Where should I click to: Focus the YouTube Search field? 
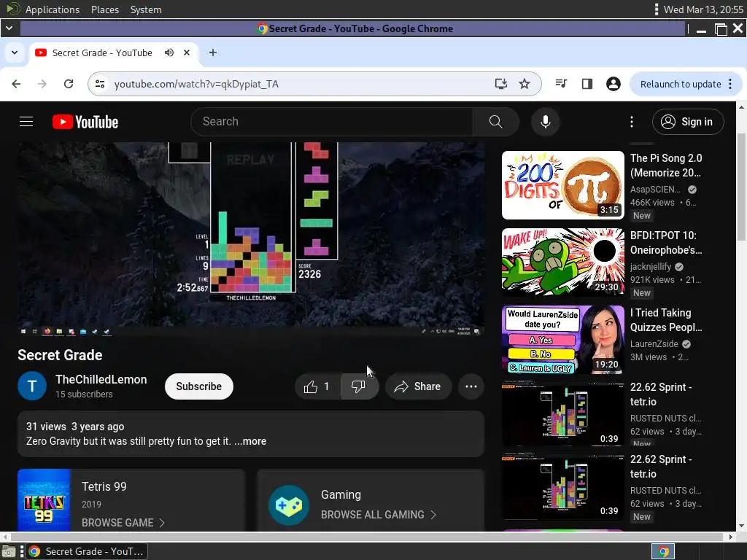(x=333, y=122)
